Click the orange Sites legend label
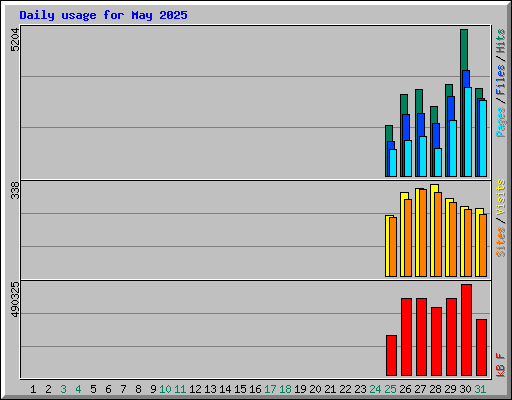 (501, 242)
